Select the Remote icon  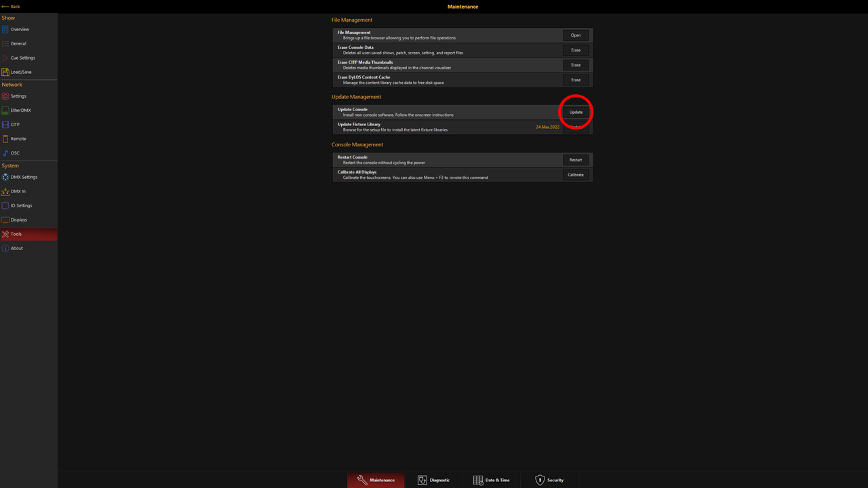click(x=5, y=139)
